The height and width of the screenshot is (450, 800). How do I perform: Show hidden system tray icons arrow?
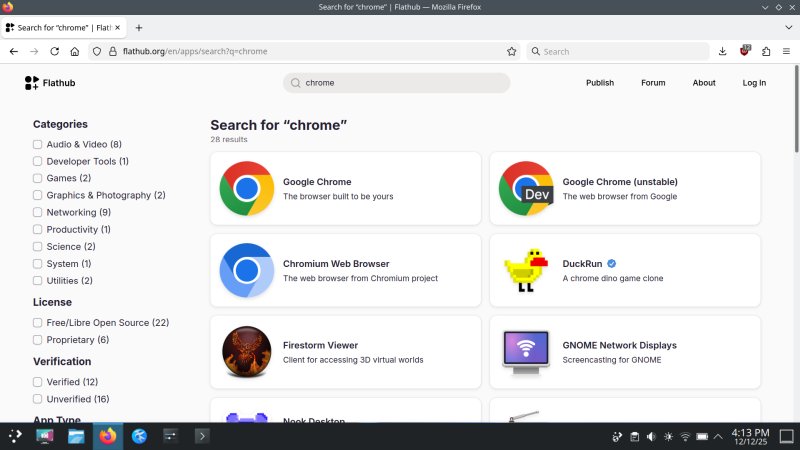(x=718, y=437)
